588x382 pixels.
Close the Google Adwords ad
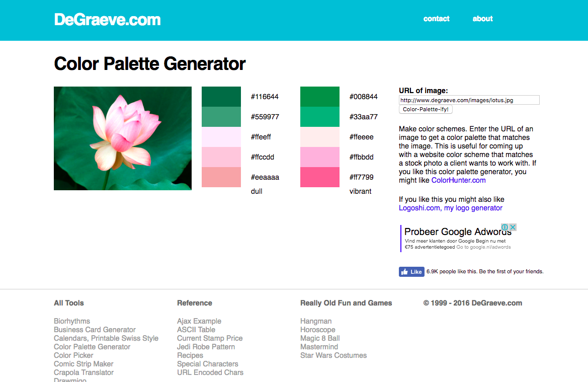(513, 227)
